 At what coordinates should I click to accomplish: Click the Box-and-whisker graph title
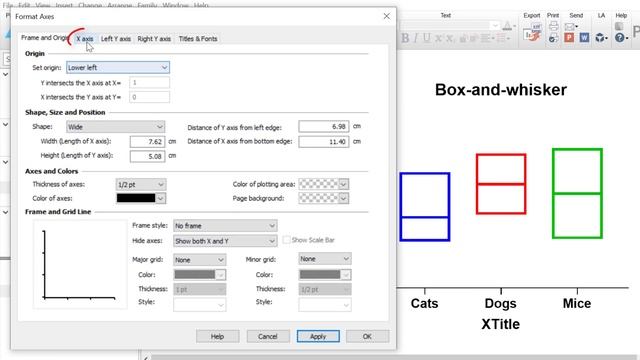(x=501, y=90)
